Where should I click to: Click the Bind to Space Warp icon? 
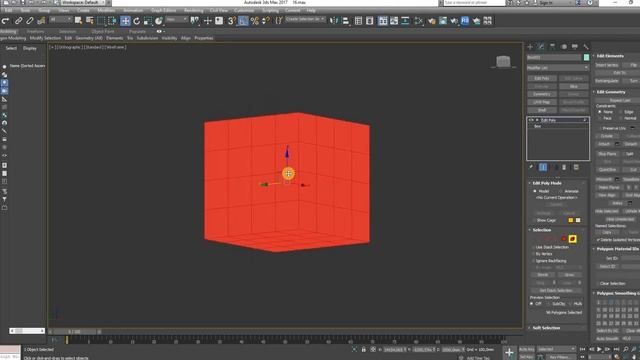click(x=41, y=20)
